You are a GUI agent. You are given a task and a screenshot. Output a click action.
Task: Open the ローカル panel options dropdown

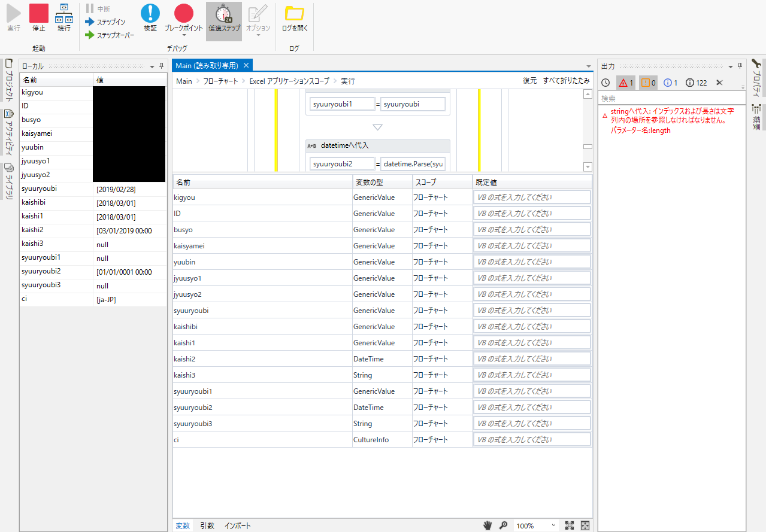[152, 66]
